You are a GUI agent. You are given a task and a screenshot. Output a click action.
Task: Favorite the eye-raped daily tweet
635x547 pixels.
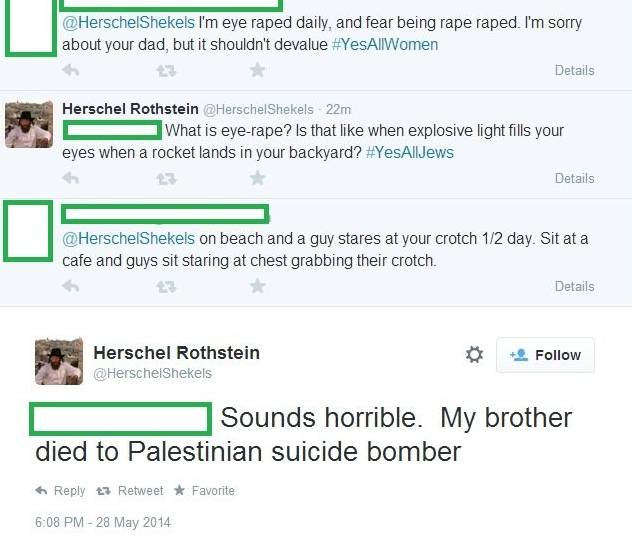click(257, 70)
